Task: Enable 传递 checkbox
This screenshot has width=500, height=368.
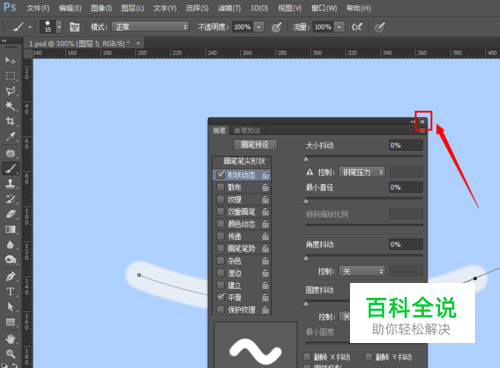Action: pos(220,236)
